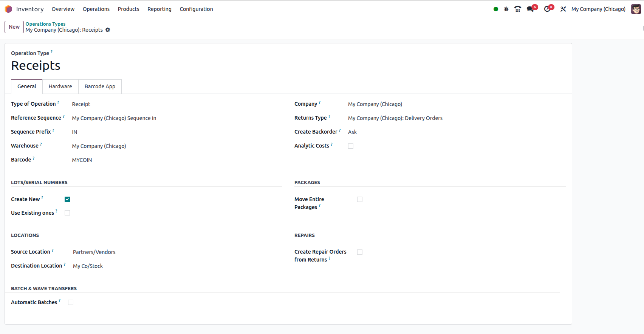
Task: Click the green online status dot
Action: tap(496, 9)
